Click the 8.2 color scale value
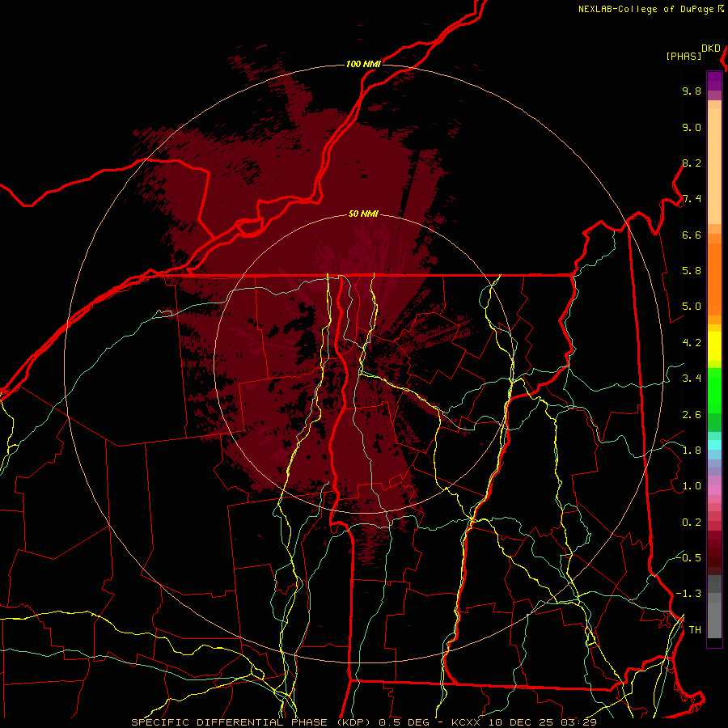Viewport: 728px width, 728px height. pos(692,163)
